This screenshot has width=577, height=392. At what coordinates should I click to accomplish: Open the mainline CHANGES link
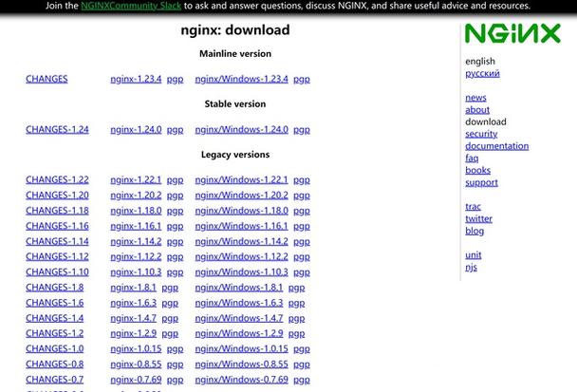pos(47,79)
